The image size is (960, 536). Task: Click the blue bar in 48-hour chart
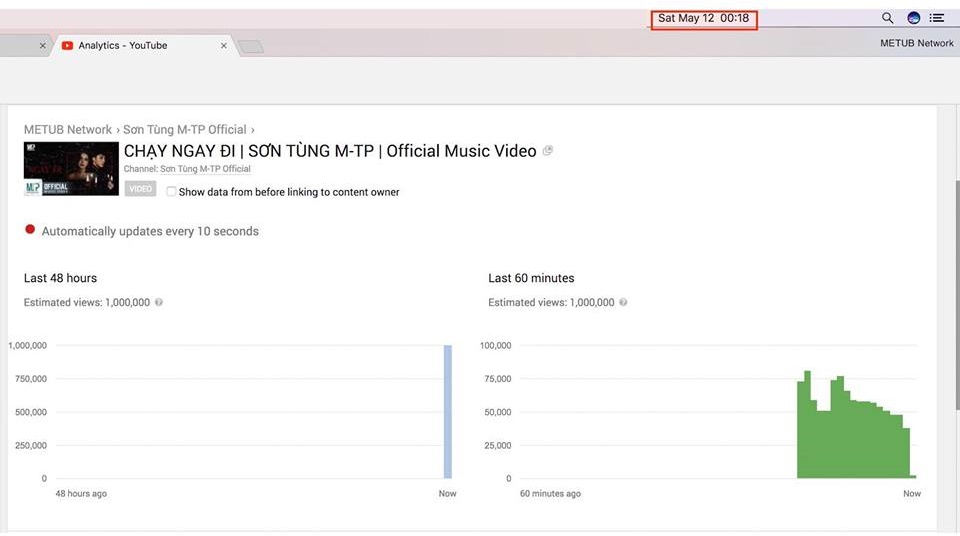tap(448, 412)
